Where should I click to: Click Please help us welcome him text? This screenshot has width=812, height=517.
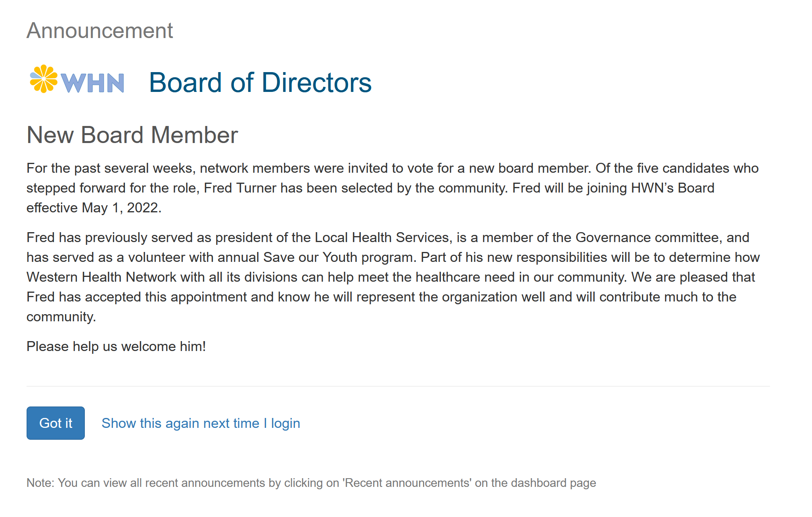(116, 346)
